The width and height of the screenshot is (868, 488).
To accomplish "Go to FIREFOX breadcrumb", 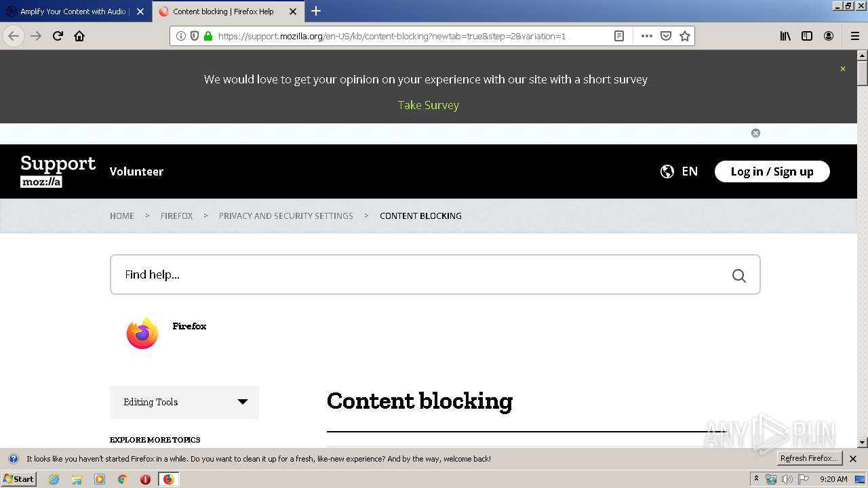I will pyautogui.click(x=176, y=216).
